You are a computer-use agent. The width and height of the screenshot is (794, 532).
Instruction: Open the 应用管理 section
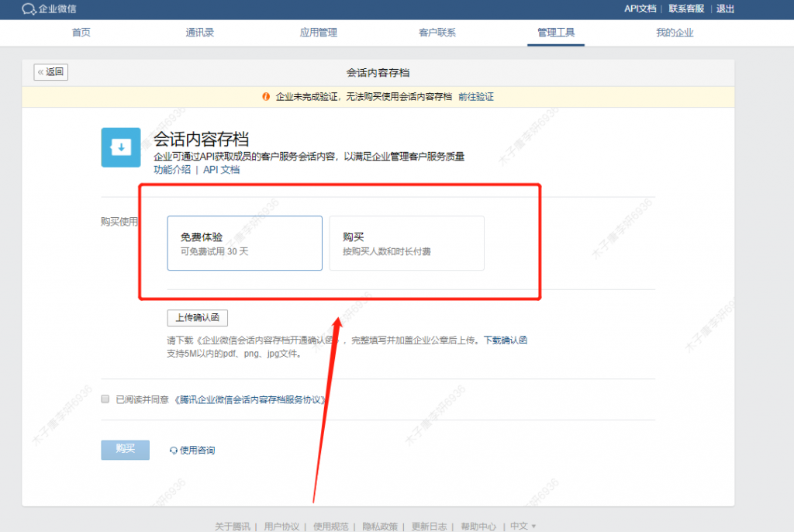pos(318,33)
